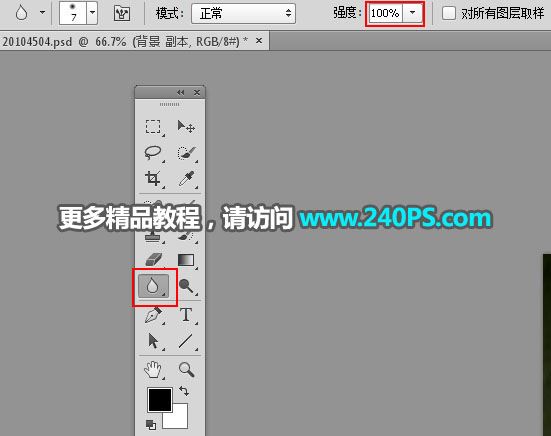The height and width of the screenshot is (436, 551).
Task: Select the Zoom tool
Action: [186, 370]
